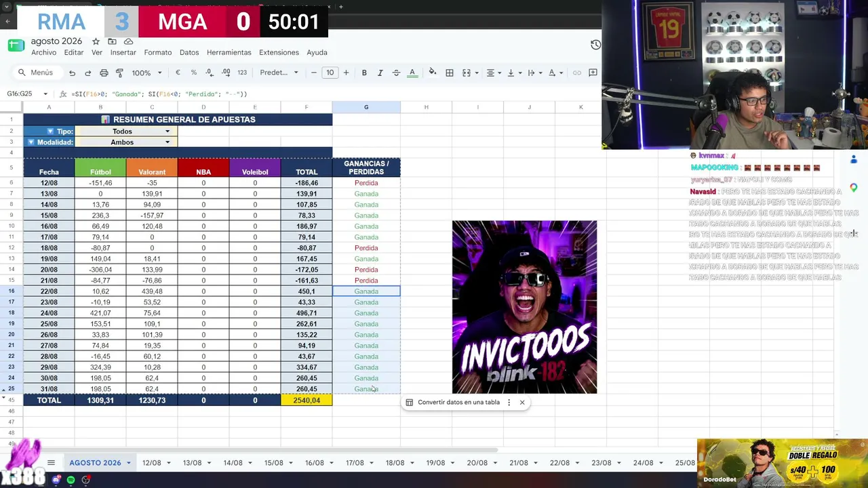Screen dimensions: 868x488
Task: Click the undo arrow
Action: coord(72,73)
